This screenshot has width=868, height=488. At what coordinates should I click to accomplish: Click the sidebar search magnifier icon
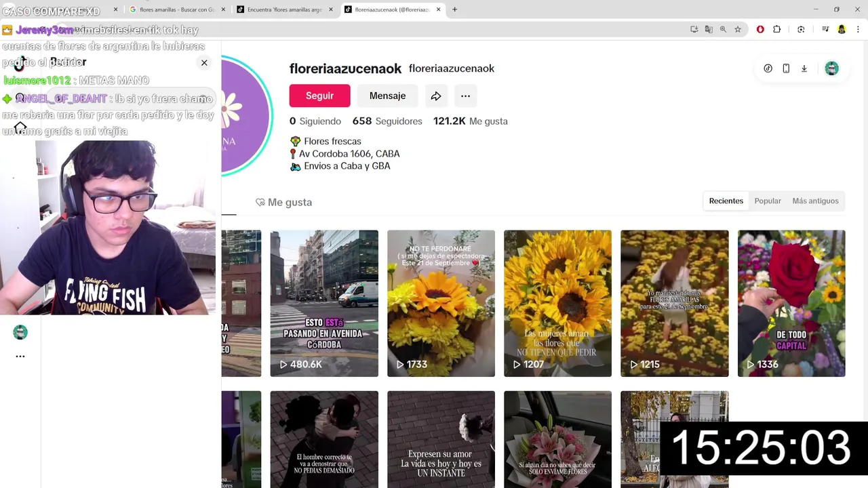click(x=20, y=98)
